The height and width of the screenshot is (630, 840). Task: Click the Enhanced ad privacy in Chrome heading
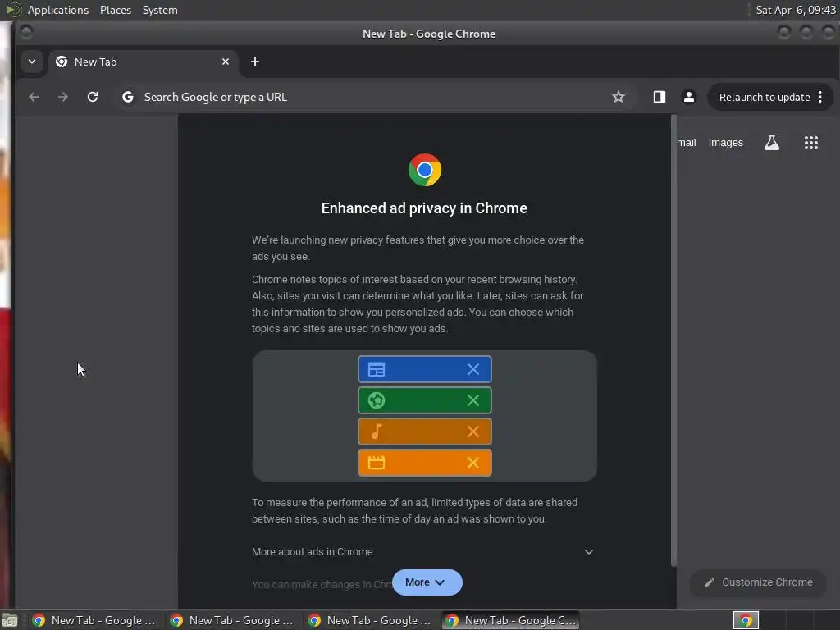pyautogui.click(x=424, y=208)
